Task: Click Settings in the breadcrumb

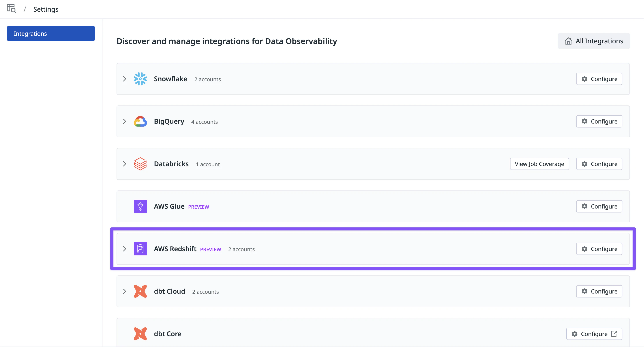Action: (x=46, y=9)
